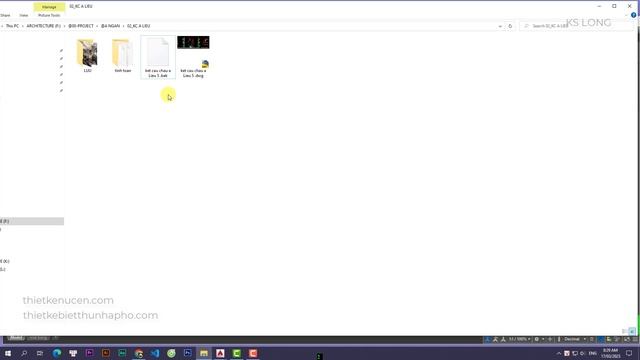640x360 pixels.
Task: Go to @A NGAN in breadcrumb
Action: [x=110, y=26]
